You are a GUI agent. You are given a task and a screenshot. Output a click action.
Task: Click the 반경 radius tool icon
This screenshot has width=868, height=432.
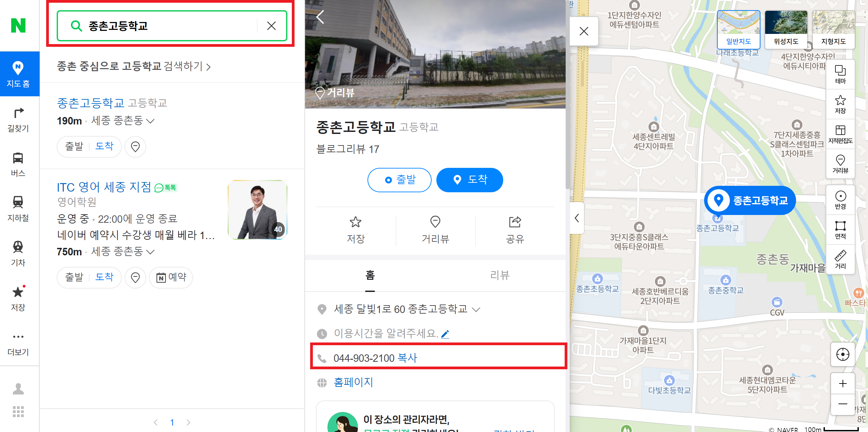point(840,200)
